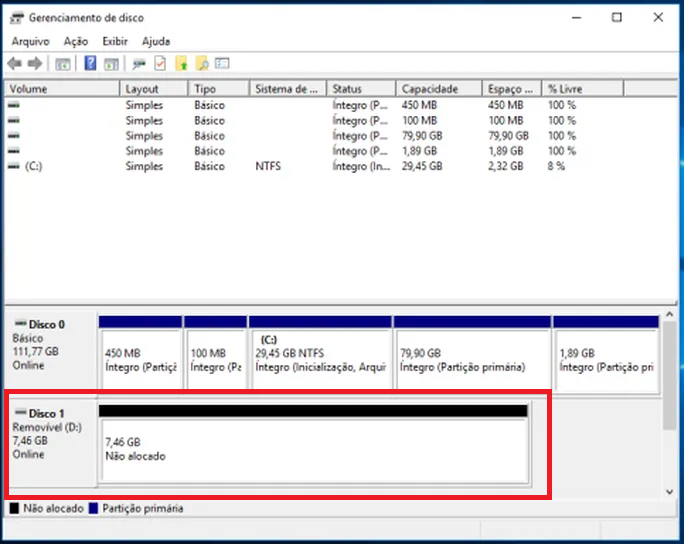Sort by Capacidade column header

[x=439, y=89]
